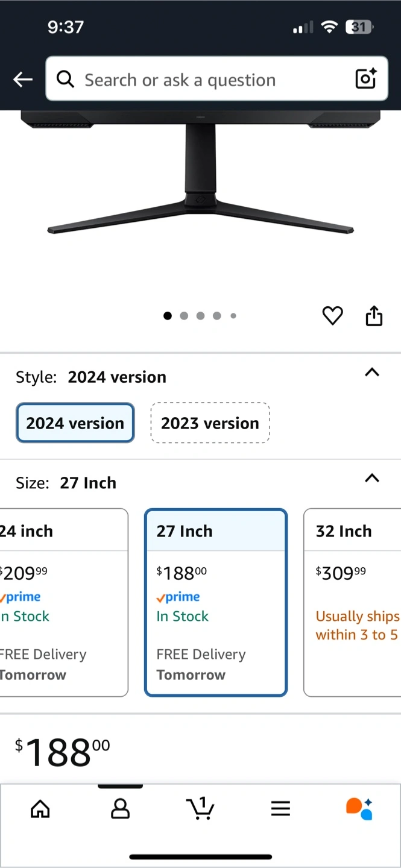Viewport: 401px width, 868px height.
Task: Select the 27 Inch size card
Action: (x=216, y=602)
